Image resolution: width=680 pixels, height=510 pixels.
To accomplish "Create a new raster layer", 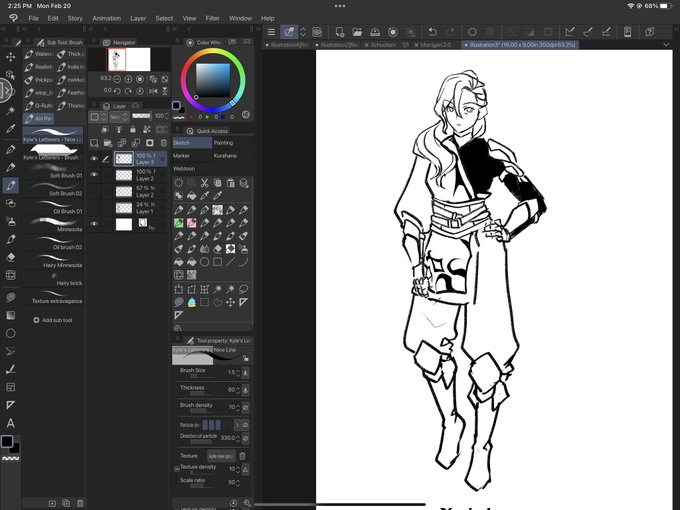I will click(x=94, y=143).
